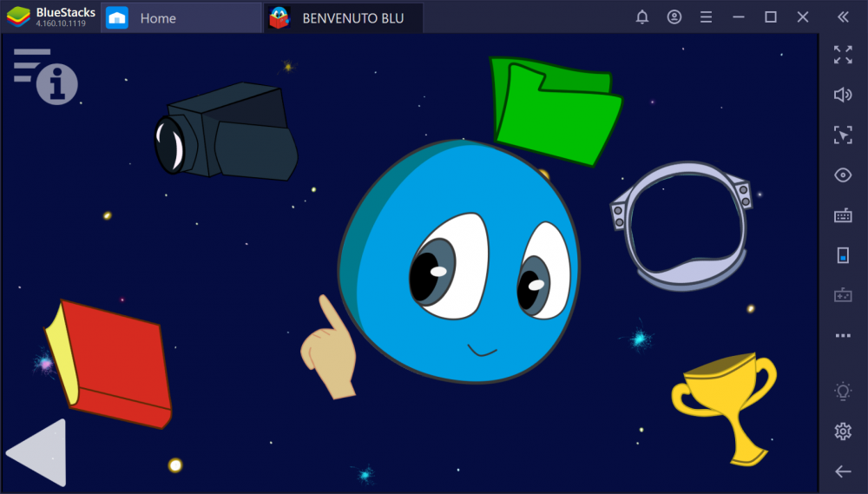Open the BlueStacks account profile icon
This screenshot has width=868, height=494.
click(674, 17)
